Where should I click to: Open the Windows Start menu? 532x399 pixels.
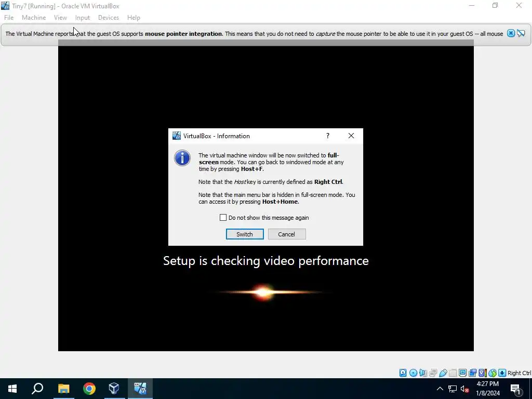(x=12, y=389)
